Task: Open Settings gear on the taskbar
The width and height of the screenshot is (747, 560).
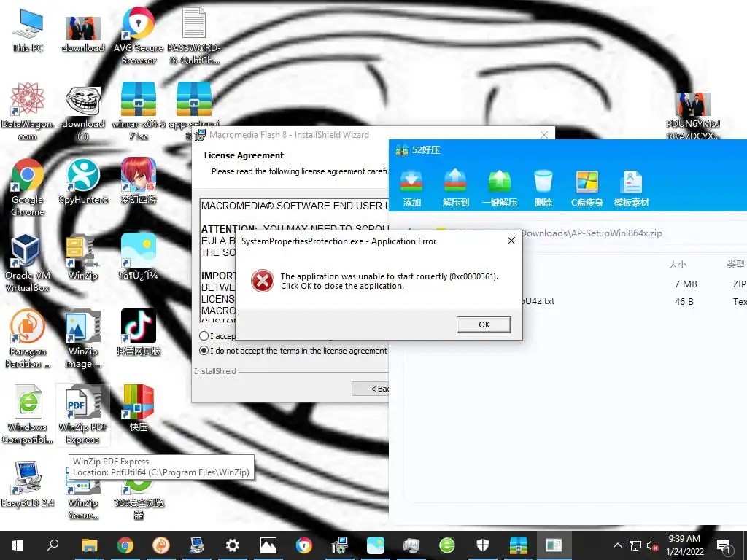Action: click(x=233, y=545)
